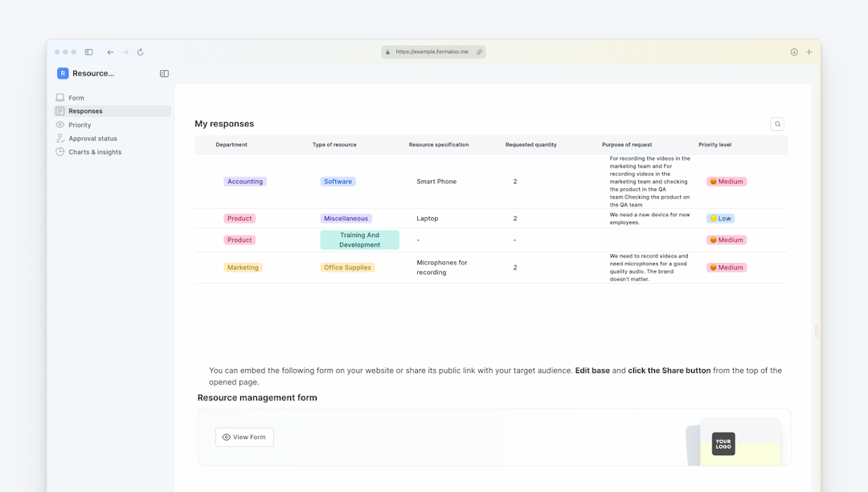Select the Low priority pill

pyautogui.click(x=721, y=218)
